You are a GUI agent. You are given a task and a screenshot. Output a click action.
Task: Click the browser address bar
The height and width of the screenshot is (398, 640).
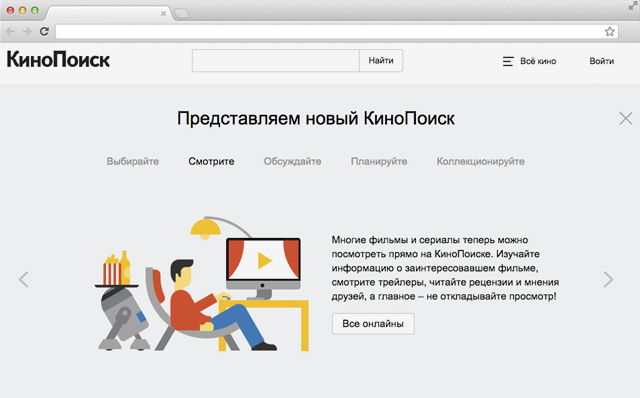pos(337,31)
